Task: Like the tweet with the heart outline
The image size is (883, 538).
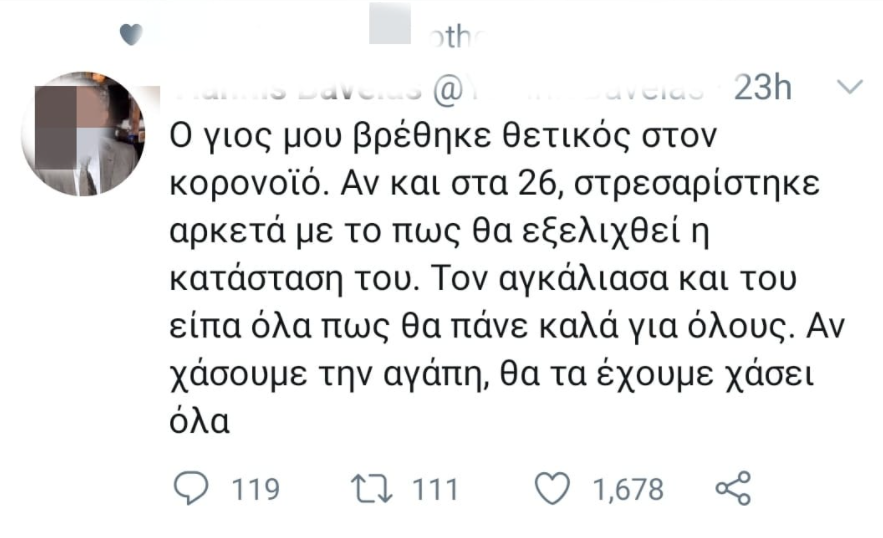Action: [551, 489]
